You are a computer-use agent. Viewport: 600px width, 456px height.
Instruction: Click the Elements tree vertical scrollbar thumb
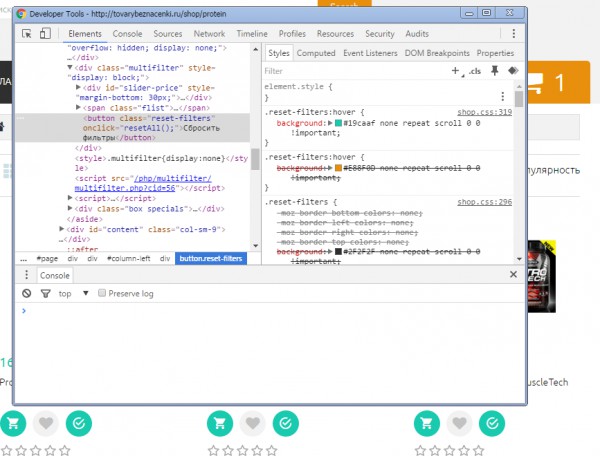(x=255, y=158)
